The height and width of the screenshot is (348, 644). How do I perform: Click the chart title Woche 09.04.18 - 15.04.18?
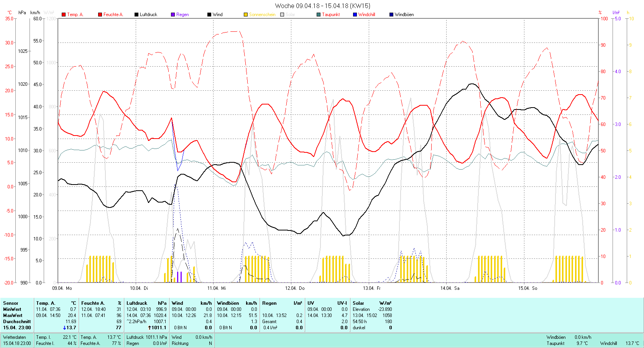[323, 6]
